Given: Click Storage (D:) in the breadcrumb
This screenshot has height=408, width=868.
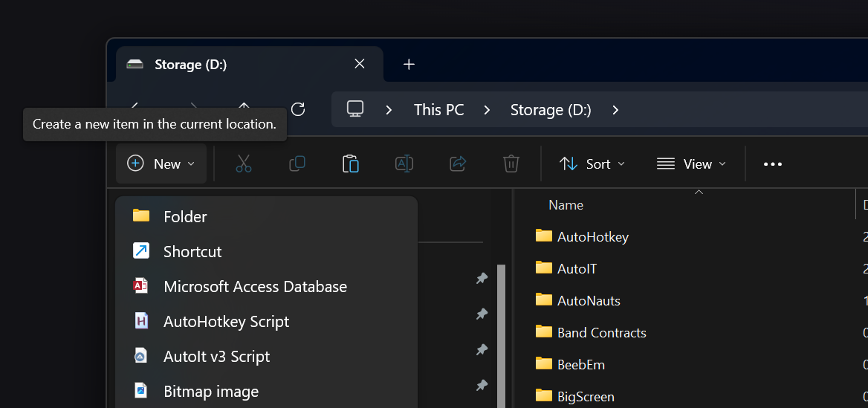Looking at the screenshot, I should pos(551,109).
